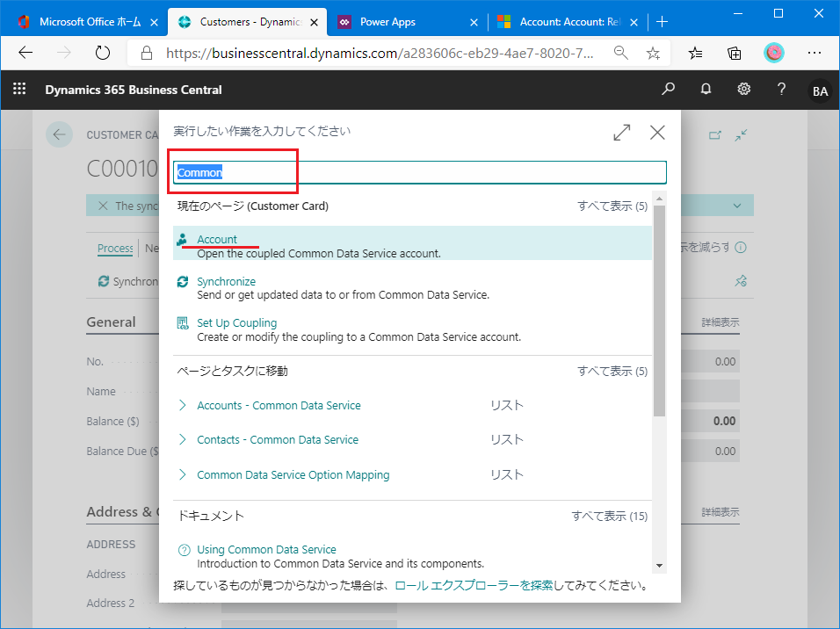The image size is (840, 629).
Task: Open the browser favorites list
Action: 695,53
